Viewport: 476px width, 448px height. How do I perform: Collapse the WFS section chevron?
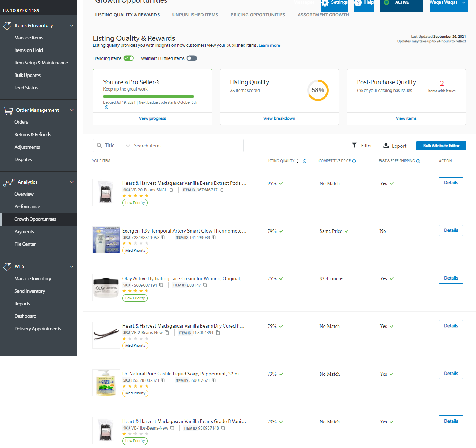click(x=72, y=267)
